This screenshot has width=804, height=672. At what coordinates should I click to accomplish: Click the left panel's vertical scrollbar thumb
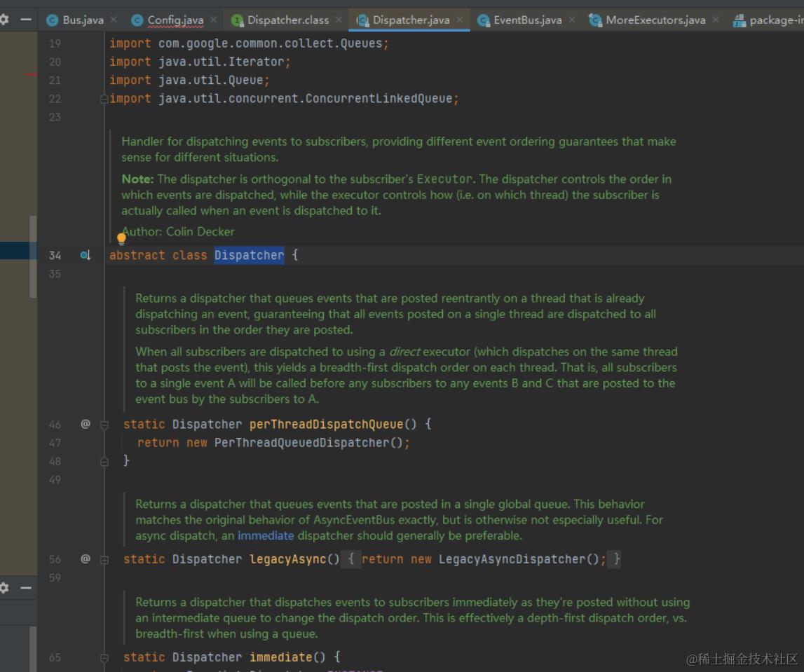(33, 256)
